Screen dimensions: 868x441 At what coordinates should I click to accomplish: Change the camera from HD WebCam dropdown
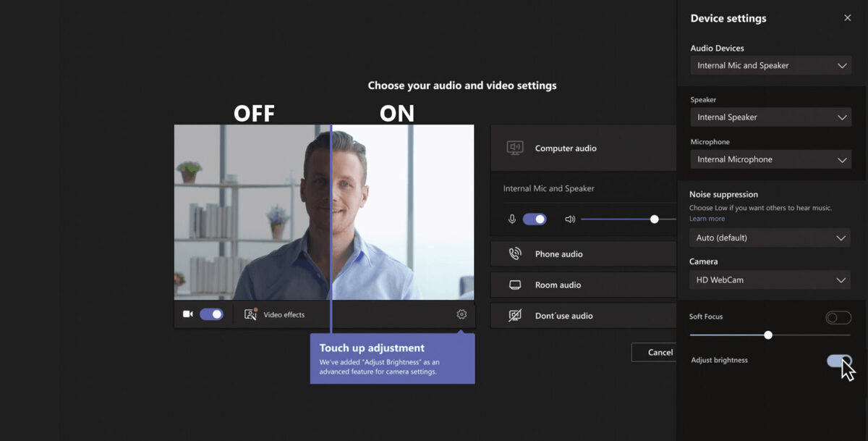point(770,280)
